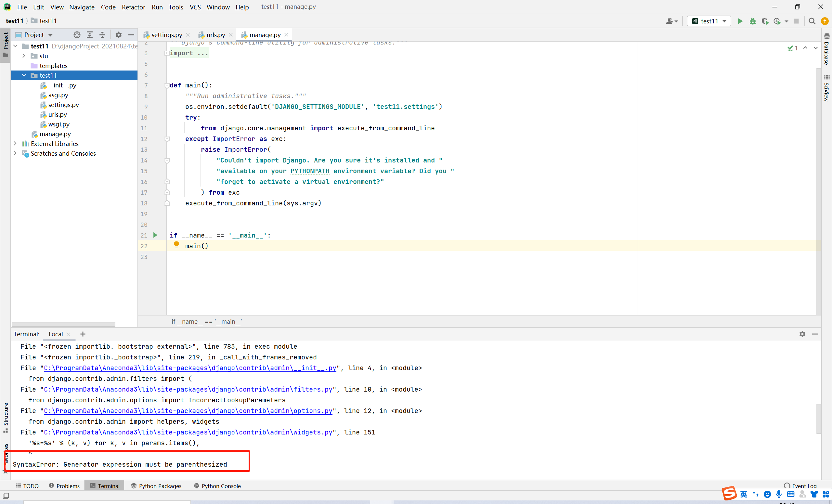Open Search Everywhere magnifier icon

[812, 21]
